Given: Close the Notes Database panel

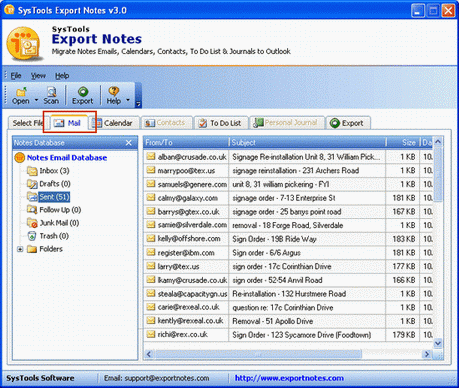Looking at the screenshot, I should (129, 143).
